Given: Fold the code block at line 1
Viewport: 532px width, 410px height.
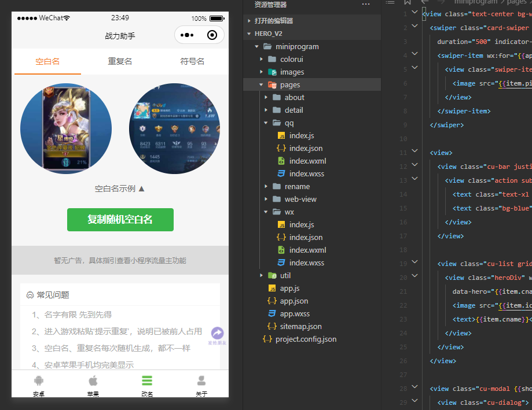Looking at the screenshot, I should pyautogui.click(x=414, y=12).
